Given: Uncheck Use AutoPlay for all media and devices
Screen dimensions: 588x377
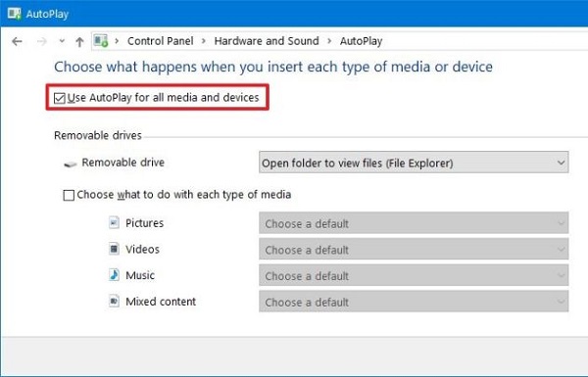Looking at the screenshot, I should 60,98.
